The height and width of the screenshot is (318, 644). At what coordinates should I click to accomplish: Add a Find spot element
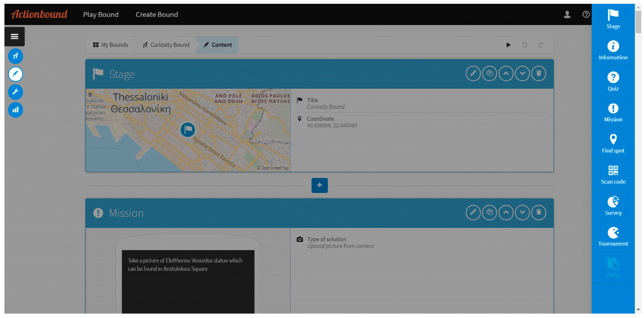point(613,143)
